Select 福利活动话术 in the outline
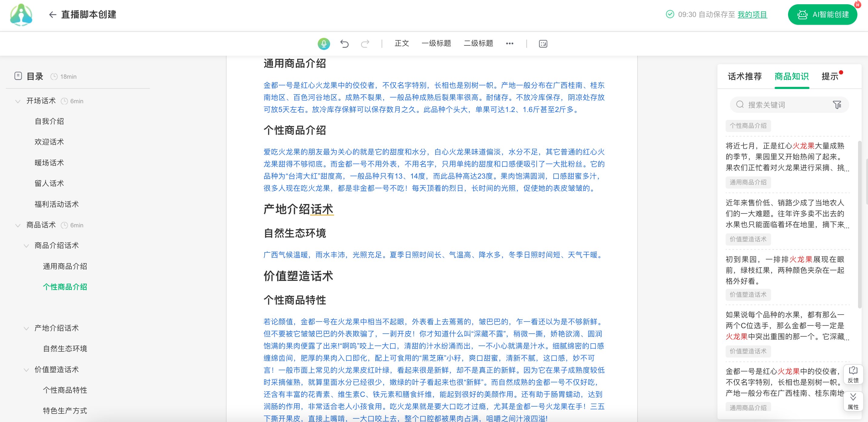The image size is (868, 422). [57, 204]
